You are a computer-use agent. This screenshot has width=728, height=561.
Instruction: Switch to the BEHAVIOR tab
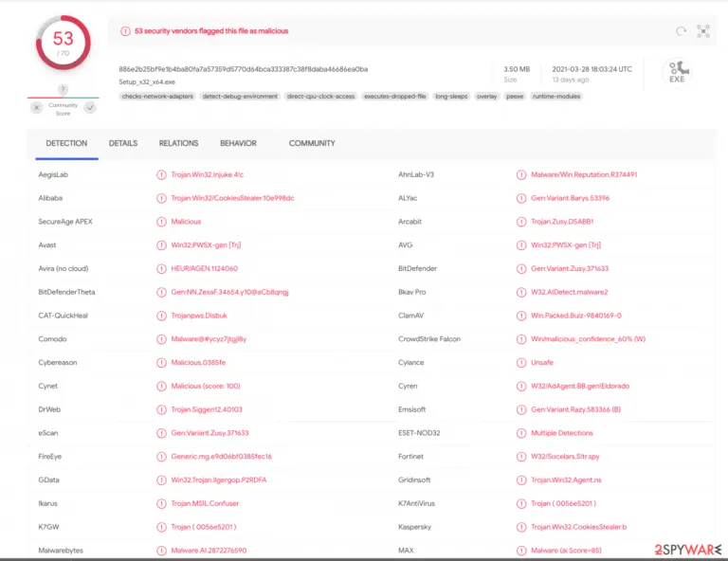click(238, 143)
